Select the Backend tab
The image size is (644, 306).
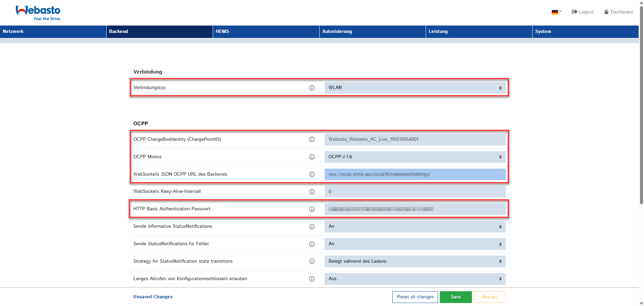click(x=160, y=32)
